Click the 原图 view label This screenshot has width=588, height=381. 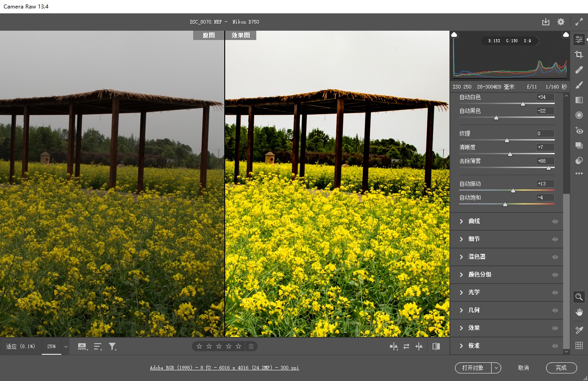pyautogui.click(x=209, y=35)
